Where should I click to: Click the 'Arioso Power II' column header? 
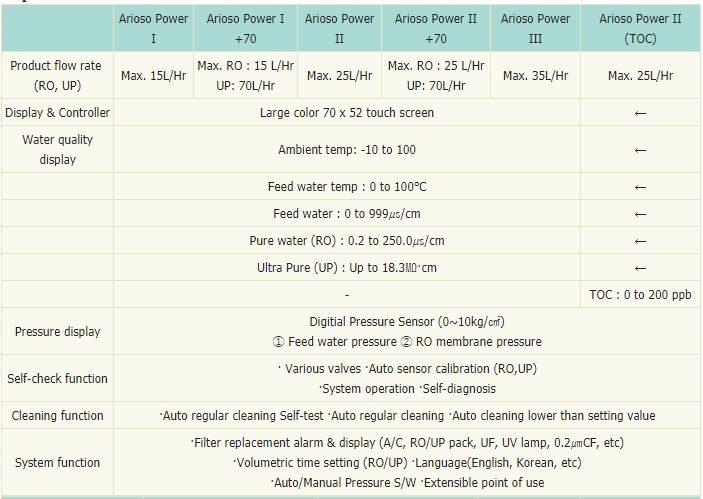point(339,28)
